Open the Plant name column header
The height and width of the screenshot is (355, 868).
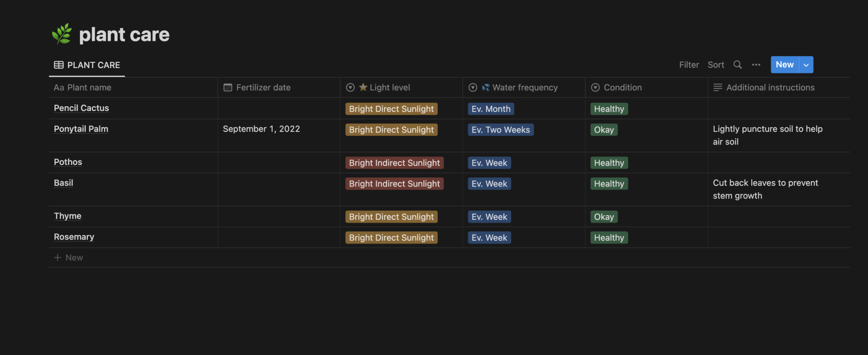133,87
